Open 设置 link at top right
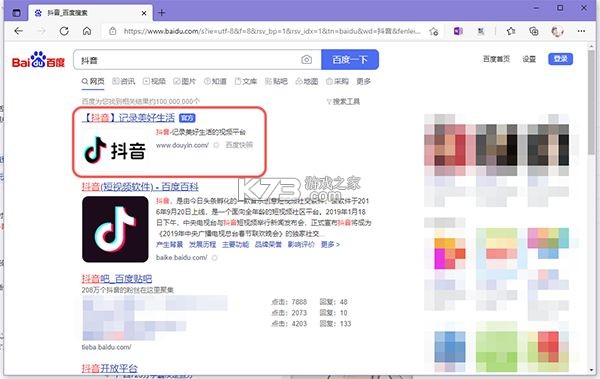This screenshot has height=379, width=600. click(529, 59)
